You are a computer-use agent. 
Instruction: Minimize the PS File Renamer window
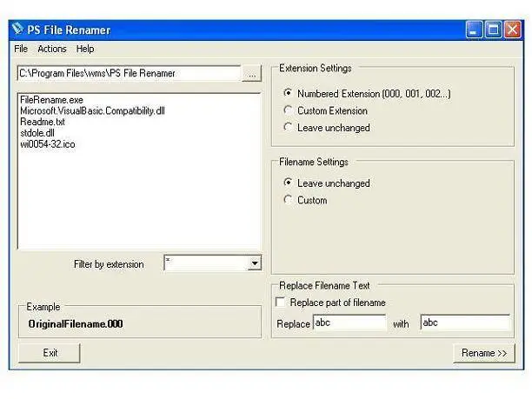coord(474,30)
